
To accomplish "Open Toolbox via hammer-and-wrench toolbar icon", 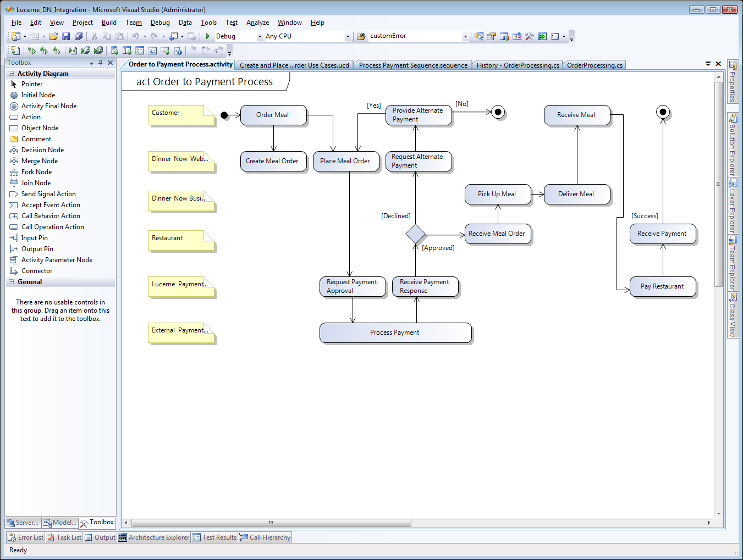I will click(x=529, y=36).
